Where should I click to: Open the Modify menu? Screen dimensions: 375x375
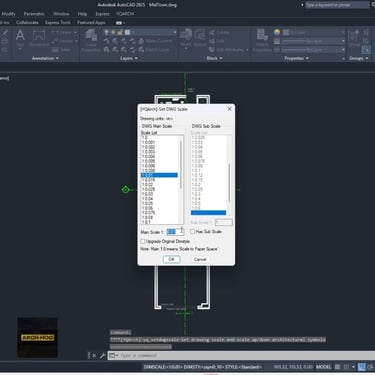tap(8, 14)
